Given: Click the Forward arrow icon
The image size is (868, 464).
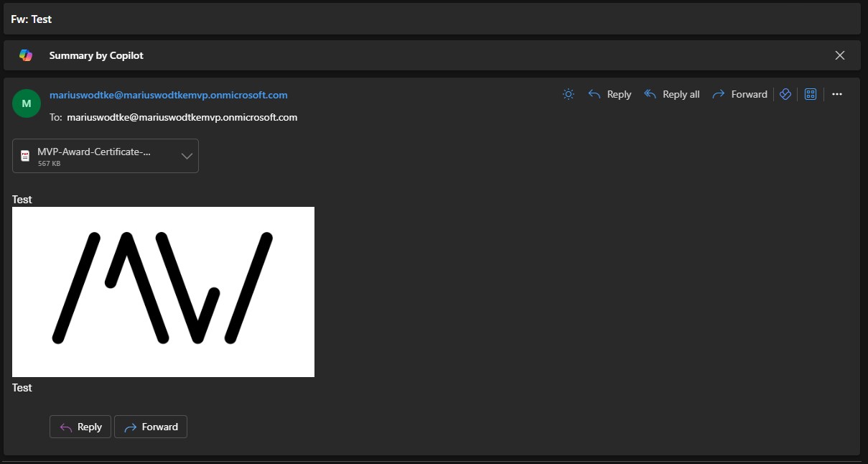Looking at the screenshot, I should pos(717,94).
